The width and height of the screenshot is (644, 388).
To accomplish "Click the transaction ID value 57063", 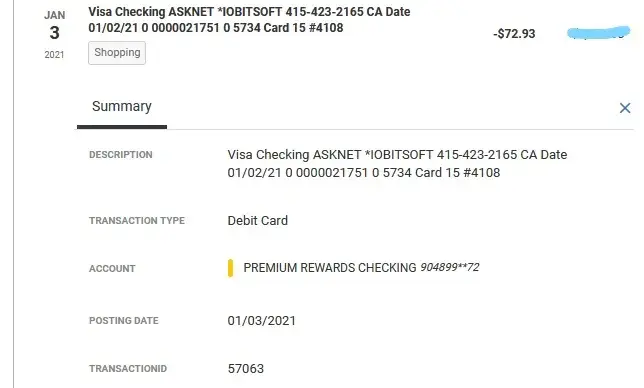I will tap(246, 369).
